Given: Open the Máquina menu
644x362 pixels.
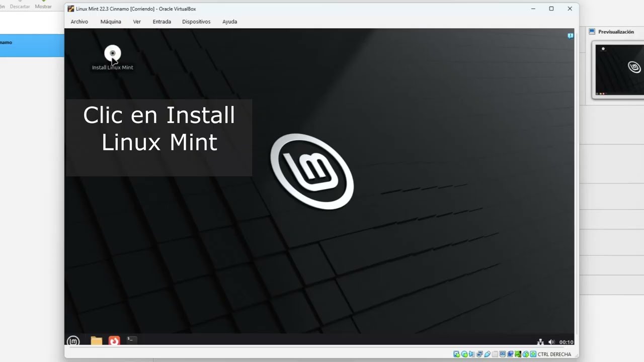Looking at the screenshot, I should (111, 22).
